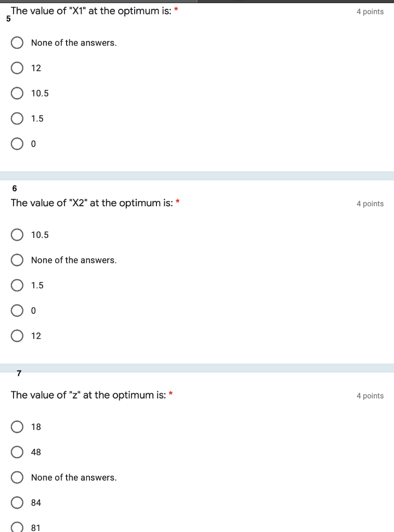Choose "None of the answers." for question 6
Viewport: 394px width, 532px height.
click(x=17, y=260)
